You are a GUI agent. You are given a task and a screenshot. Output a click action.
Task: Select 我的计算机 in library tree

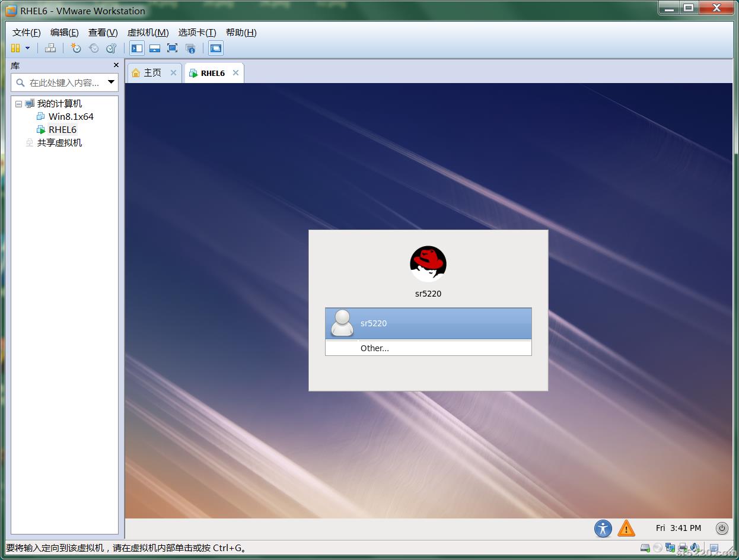coord(59,104)
